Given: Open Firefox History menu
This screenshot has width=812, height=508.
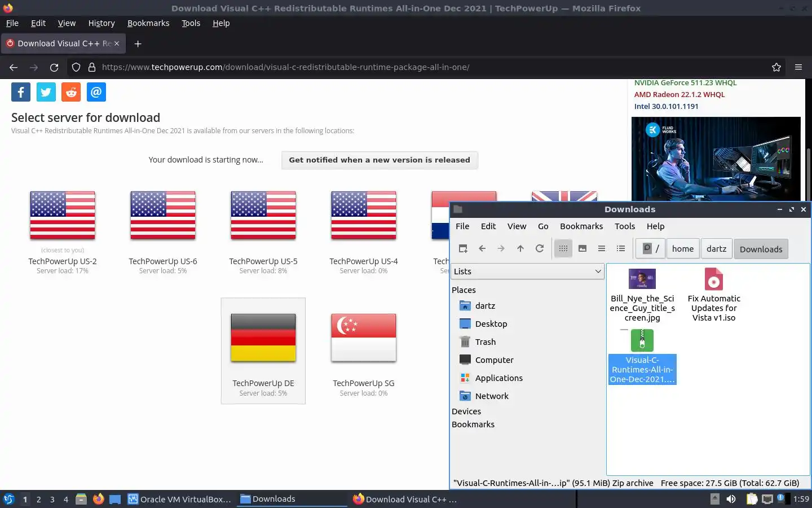Looking at the screenshot, I should tap(101, 23).
